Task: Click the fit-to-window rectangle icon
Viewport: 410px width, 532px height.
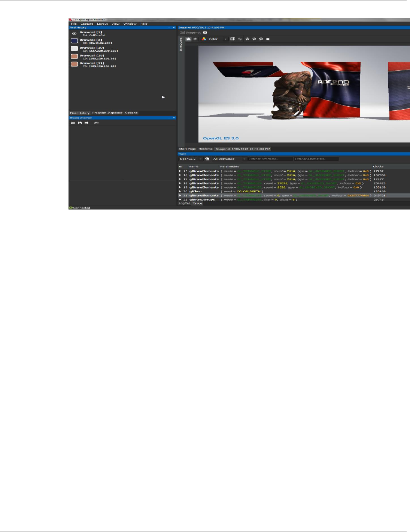Action: [x=268, y=39]
